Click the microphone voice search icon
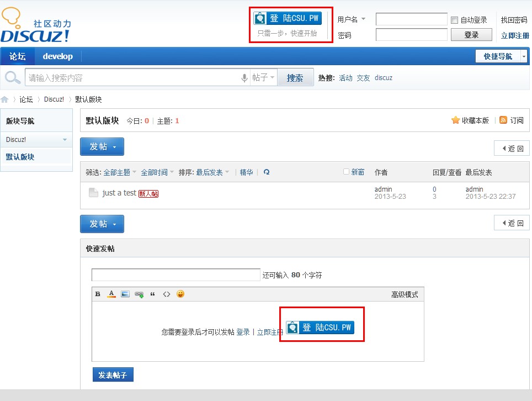 pos(244,78)
